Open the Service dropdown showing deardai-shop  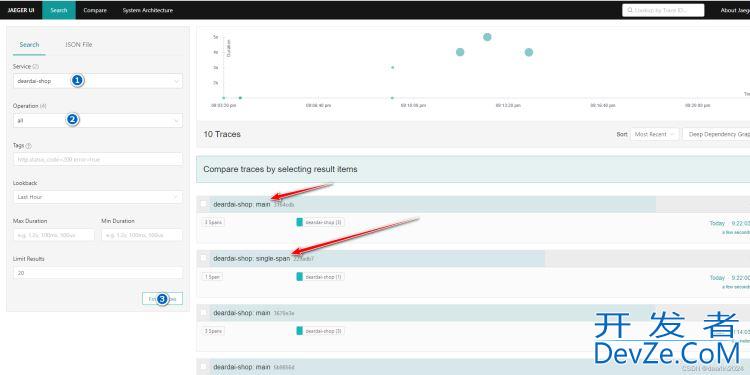98,81
